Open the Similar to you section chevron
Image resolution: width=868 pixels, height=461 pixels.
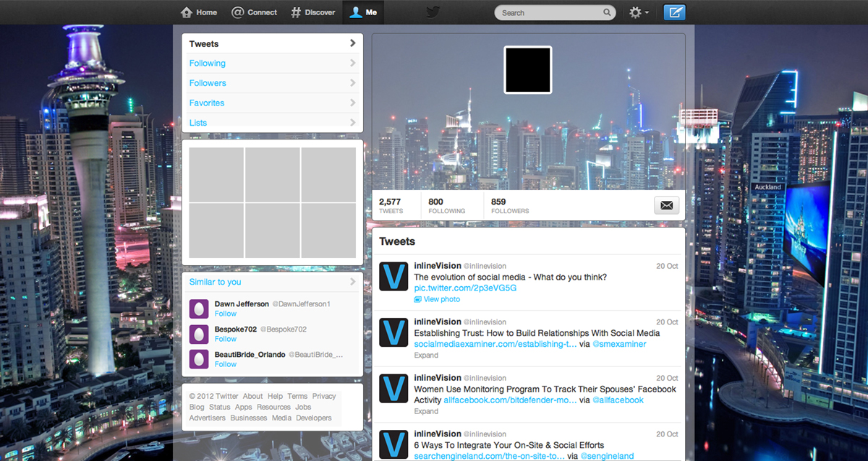[353, 282]
